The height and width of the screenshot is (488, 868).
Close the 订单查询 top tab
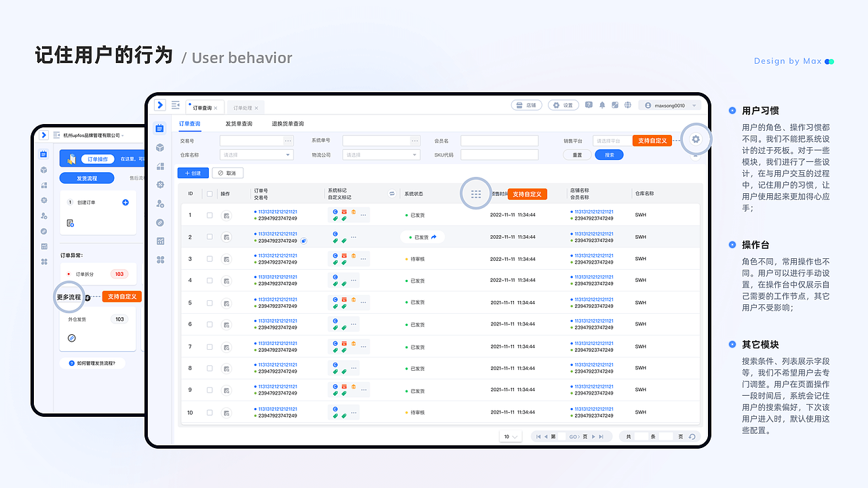216,108
